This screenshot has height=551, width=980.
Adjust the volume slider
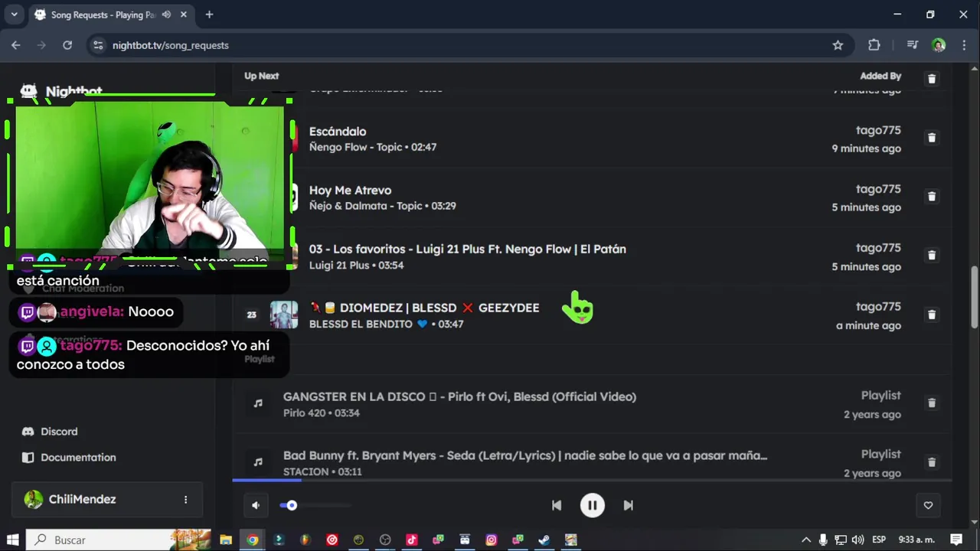(x=315, y=505)
